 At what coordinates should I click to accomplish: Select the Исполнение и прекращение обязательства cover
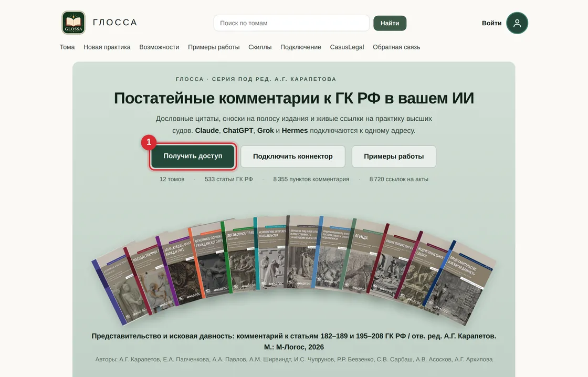pyautogui.click(x=270, y=252)
